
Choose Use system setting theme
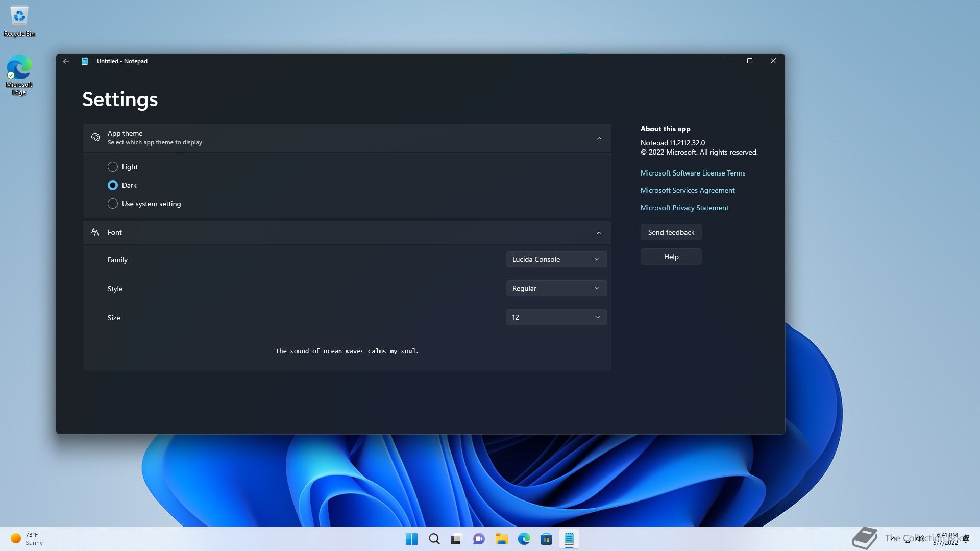click(x=144, y=204)
